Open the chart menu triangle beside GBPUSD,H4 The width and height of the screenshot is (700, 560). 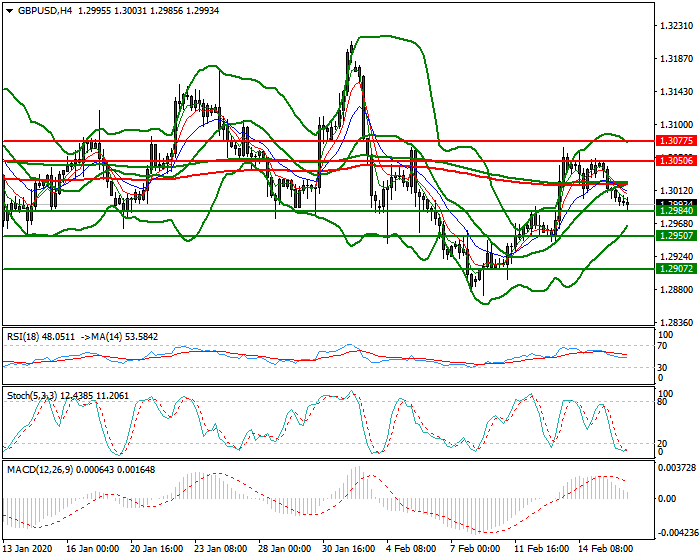[x=9, y=11]
